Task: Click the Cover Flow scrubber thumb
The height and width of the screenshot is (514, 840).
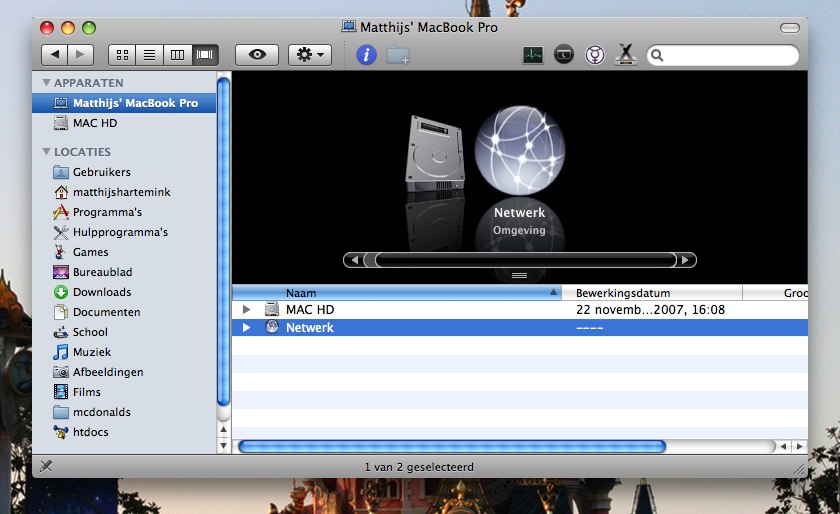Action: [x=526, y=260]
